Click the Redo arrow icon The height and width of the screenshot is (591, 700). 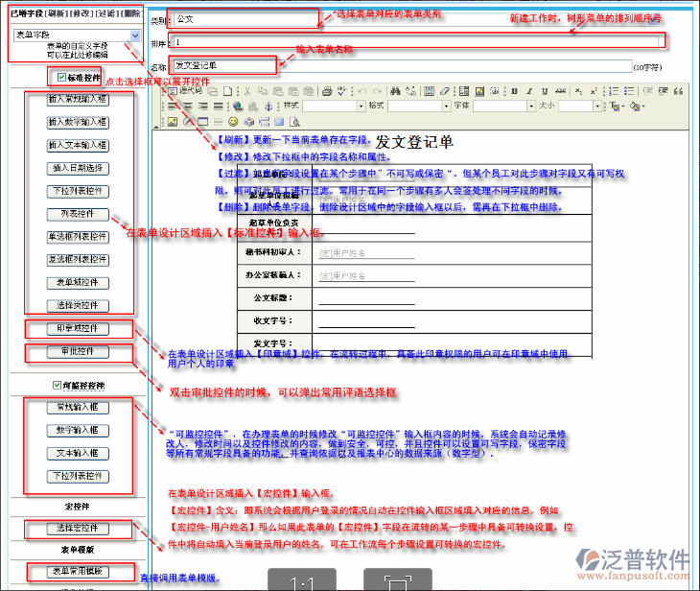(x=377, y=91)
